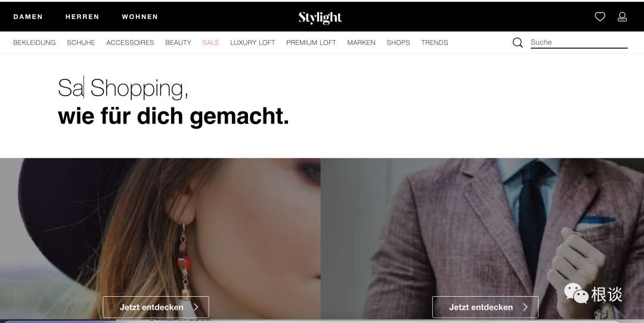
Task: Click arrow on men's Jetzt entdecken button
Action: click(x=525, y=307)
